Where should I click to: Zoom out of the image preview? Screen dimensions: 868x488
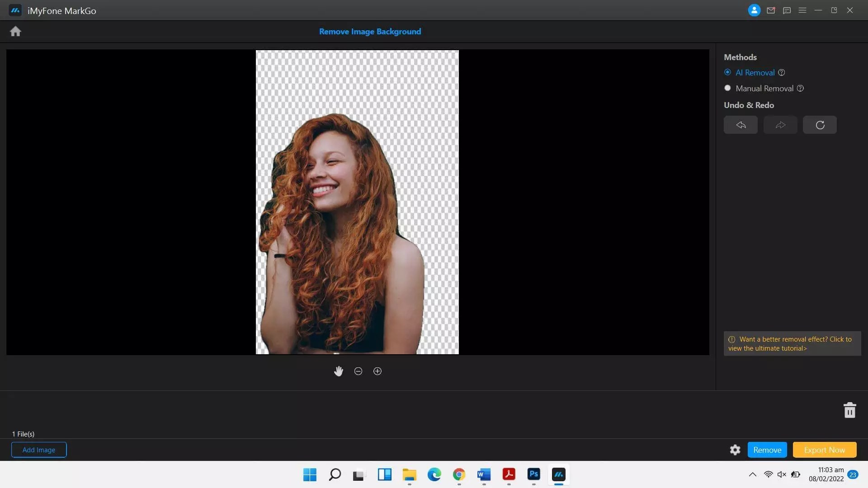(x=358, y=371)
